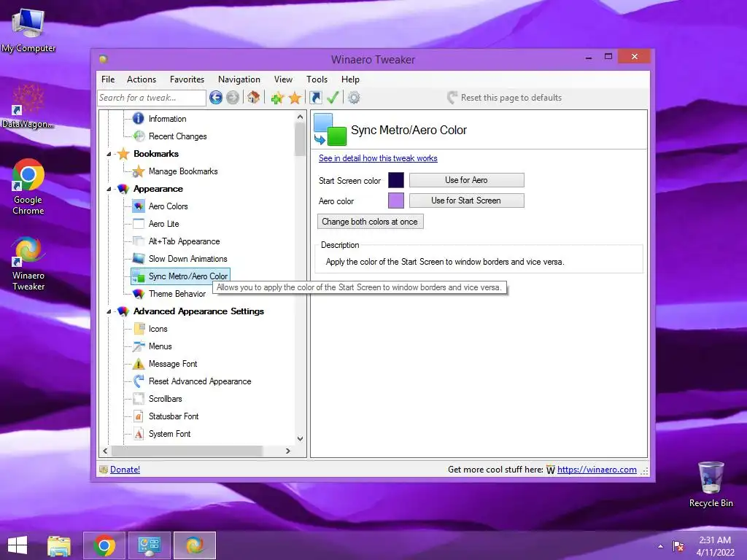Click Reset this page to defaults

[x=505, y=98]
